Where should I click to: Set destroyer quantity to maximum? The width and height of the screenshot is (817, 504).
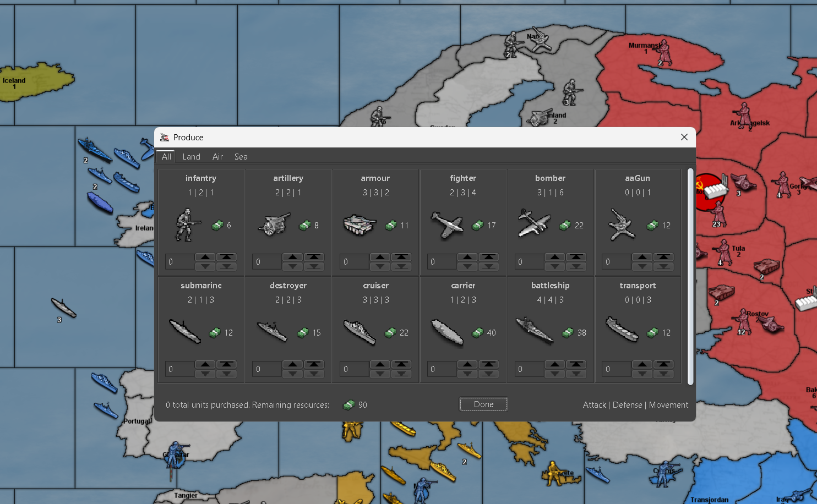314,364
